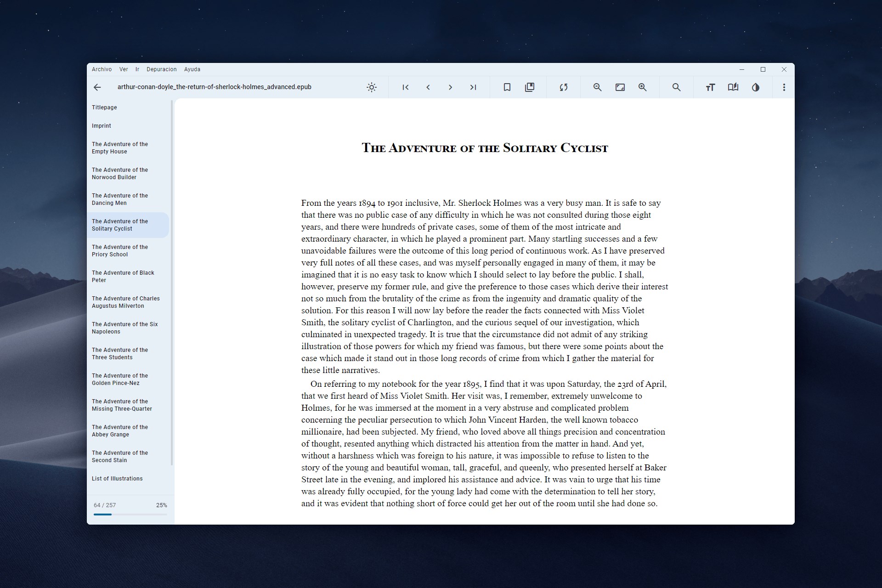This screenshot has height=588, width=882.
Task: Open the Ver menu
Action: point(123,69)
